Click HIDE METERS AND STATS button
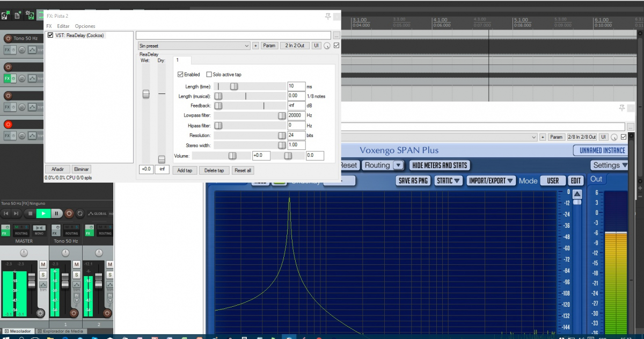Viewport: 644px width, 339px height. pos(440,165)
